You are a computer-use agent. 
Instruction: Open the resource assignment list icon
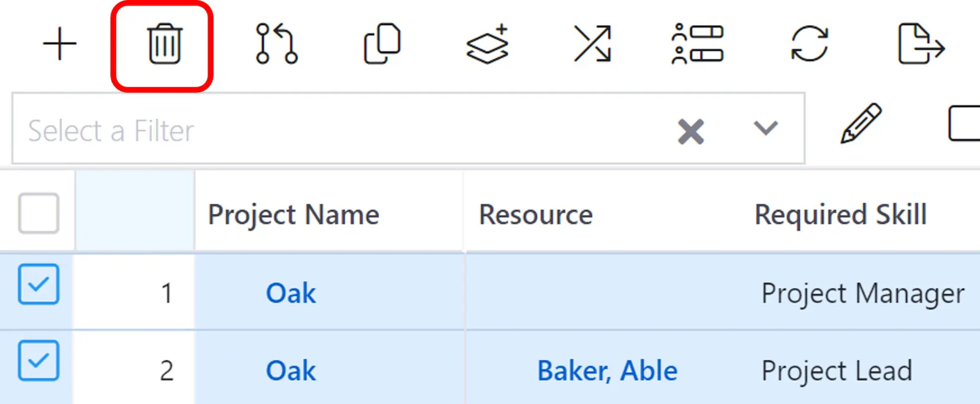click(697, 43)
